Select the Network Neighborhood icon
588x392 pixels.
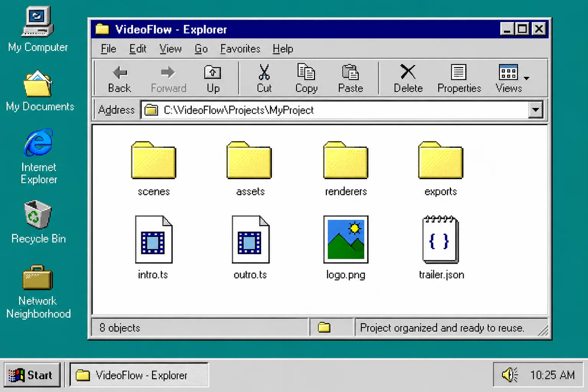click(38, 292)
